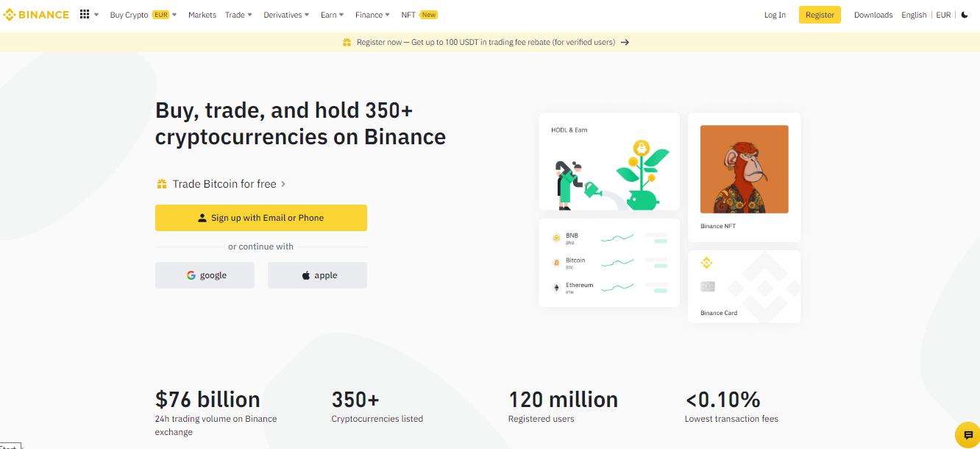This screenshot has width=980, height=449.
Task: Open the Binance Card tile
Action: tap(744, 286)
